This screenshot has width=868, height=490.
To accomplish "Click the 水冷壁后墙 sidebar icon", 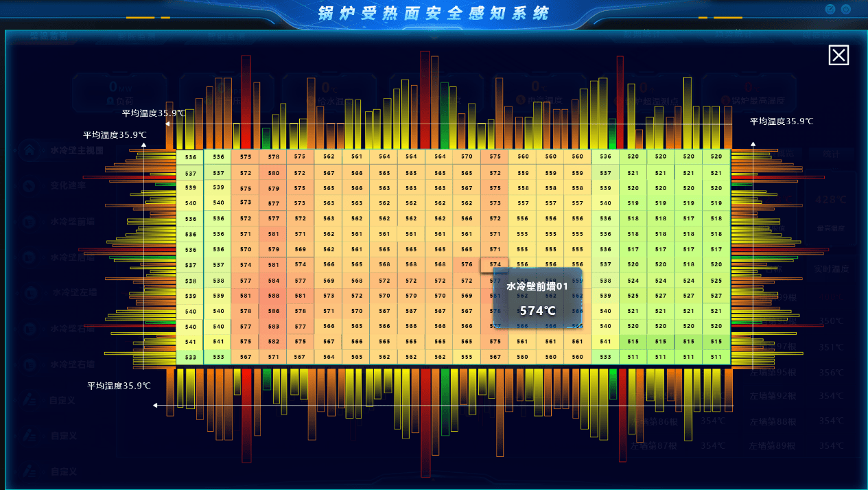I will [x=30, y=257].
